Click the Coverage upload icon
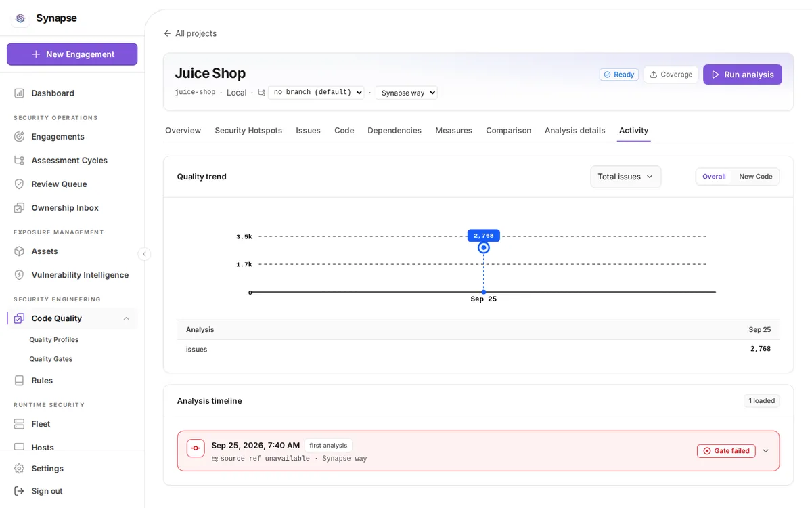The image size is (812, 508). point(654,75)
